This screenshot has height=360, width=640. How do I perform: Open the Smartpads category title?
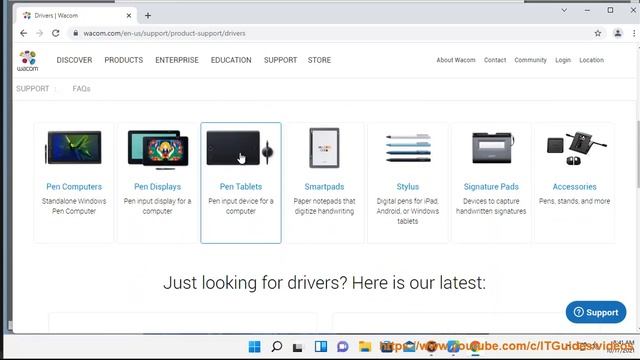point(324,187)
